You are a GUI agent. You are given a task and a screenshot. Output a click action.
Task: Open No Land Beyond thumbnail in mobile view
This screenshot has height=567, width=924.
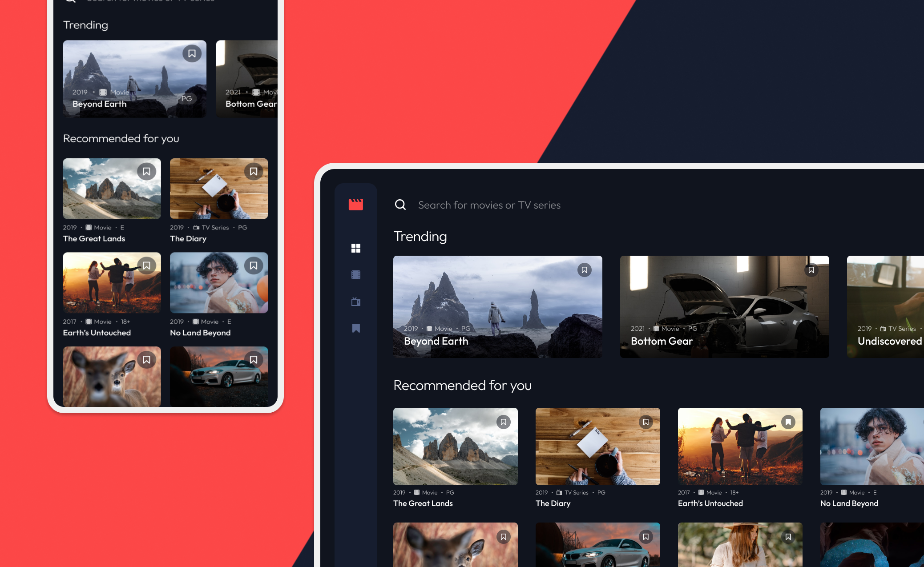click(x=219, y=283)
